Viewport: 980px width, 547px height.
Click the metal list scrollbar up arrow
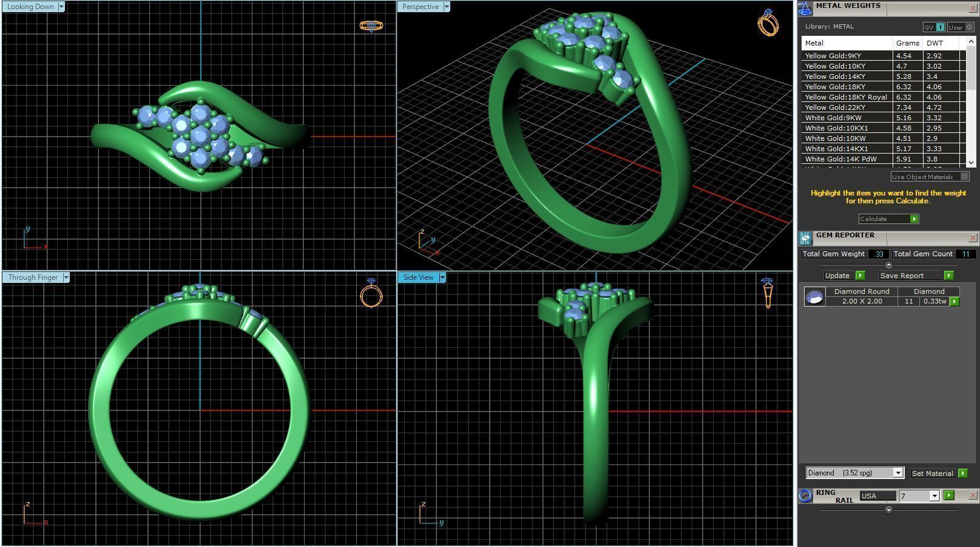pyautogui.click(x=971, y=41)
